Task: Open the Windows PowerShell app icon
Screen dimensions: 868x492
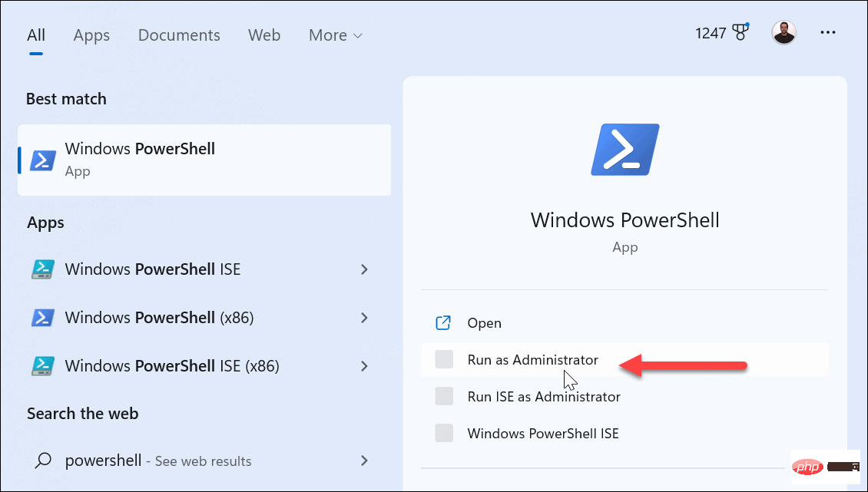Action: (x=41, y=160)
